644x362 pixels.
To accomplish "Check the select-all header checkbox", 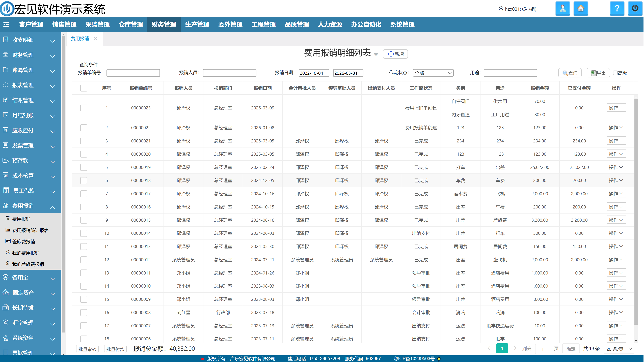I will [84, 88].
